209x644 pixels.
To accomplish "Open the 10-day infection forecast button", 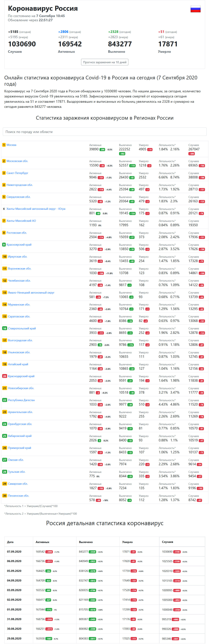I will 105,62.
